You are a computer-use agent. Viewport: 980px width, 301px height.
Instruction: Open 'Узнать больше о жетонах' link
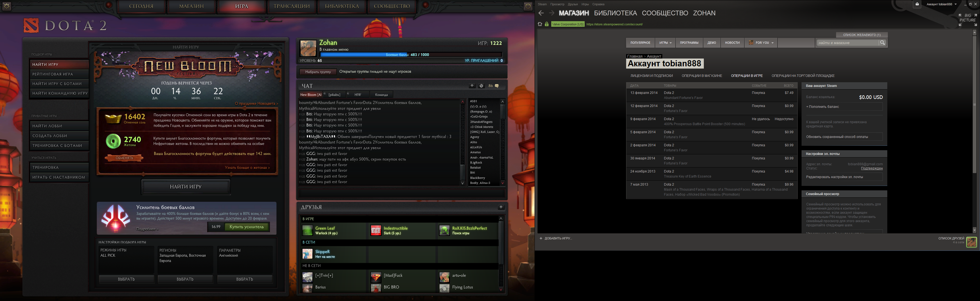pyautogui.click(x=247, y=168)
